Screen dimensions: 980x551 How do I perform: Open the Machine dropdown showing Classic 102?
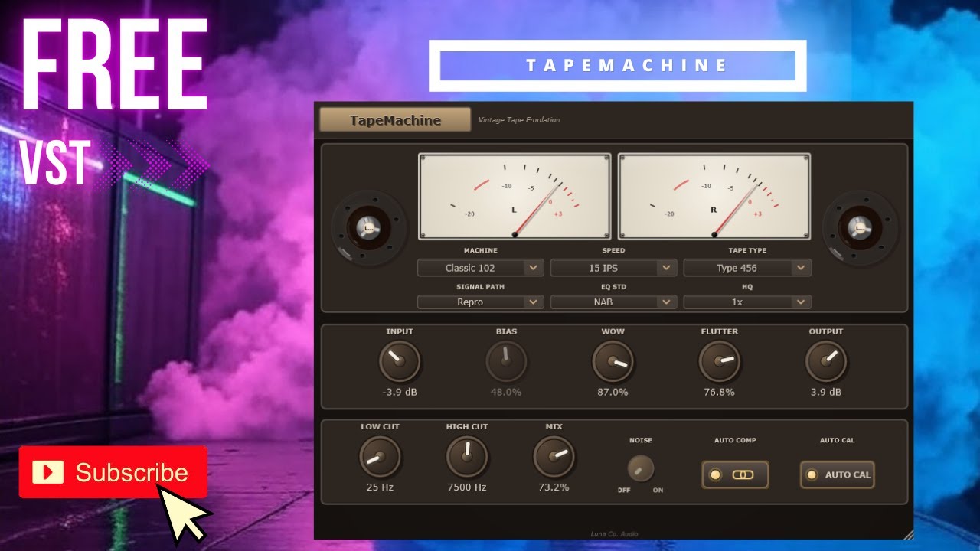pos(480,268)
